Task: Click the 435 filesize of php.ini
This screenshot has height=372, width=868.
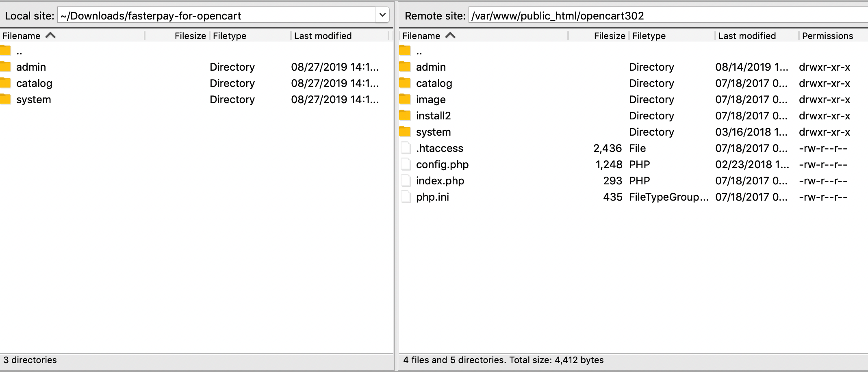Action: [613, 197]
